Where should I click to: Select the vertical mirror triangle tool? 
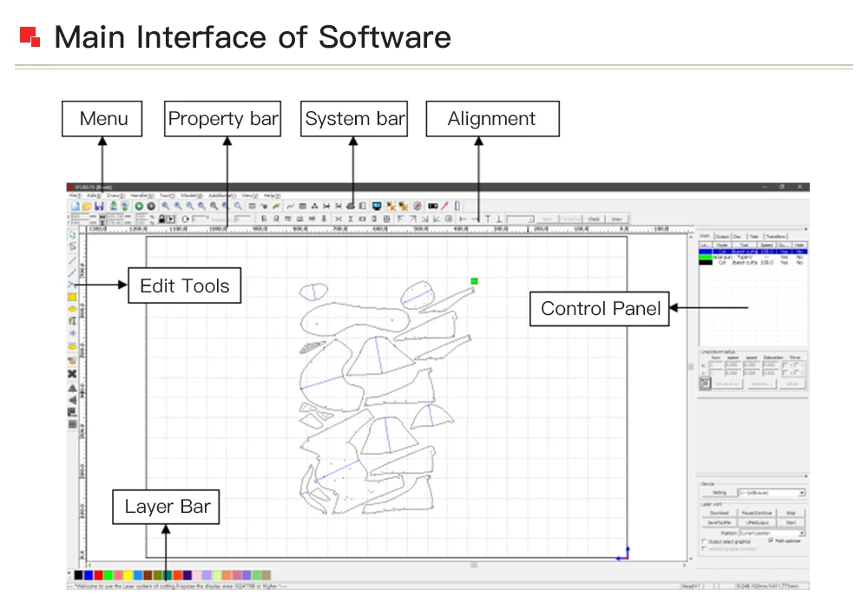[72, 388]
